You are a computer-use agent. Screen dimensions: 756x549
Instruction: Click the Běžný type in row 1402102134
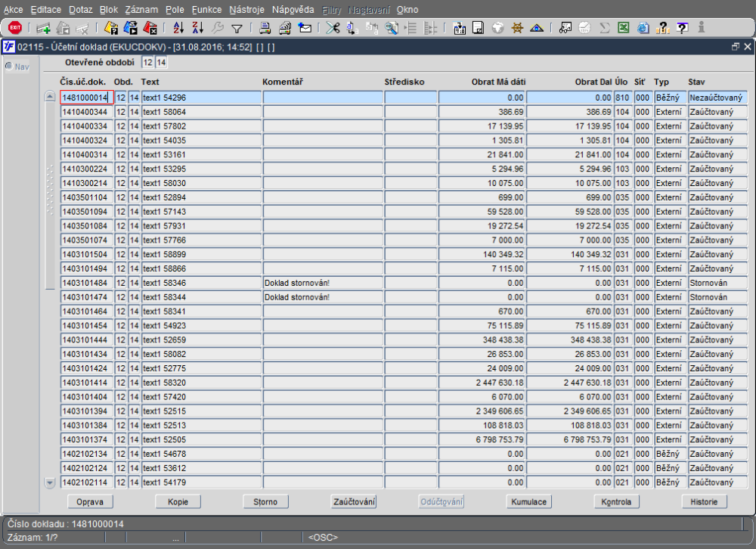[670, 454]
